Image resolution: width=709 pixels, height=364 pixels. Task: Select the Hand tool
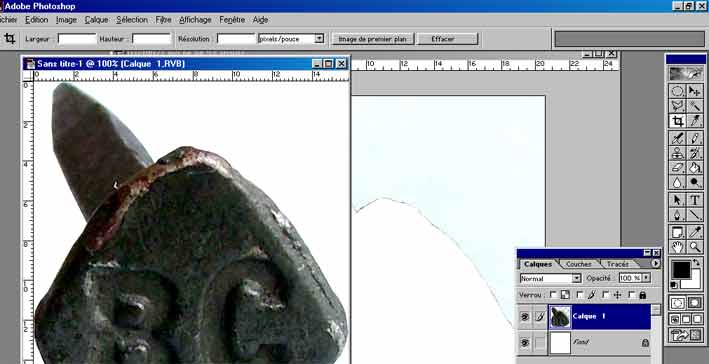point(677,247)
